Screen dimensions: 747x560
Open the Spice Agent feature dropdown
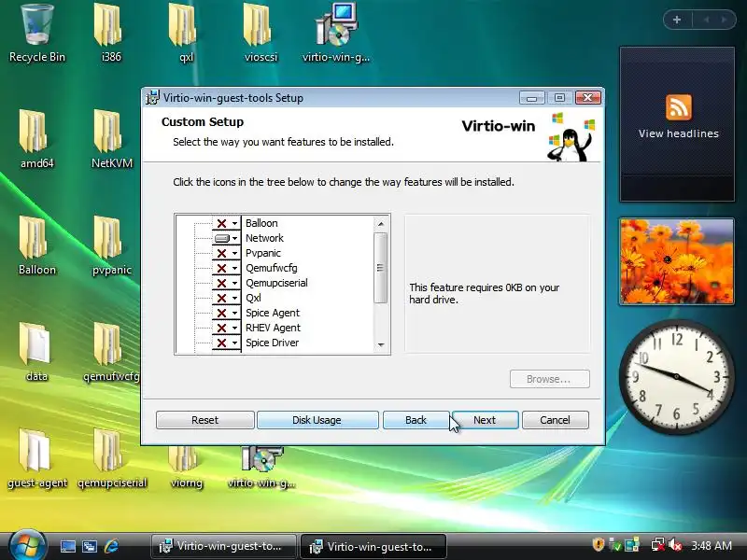click(226, 313)
